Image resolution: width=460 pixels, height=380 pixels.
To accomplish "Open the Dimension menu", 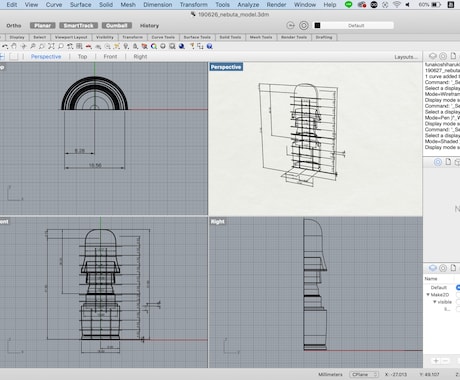I will (x=158, y=5).
